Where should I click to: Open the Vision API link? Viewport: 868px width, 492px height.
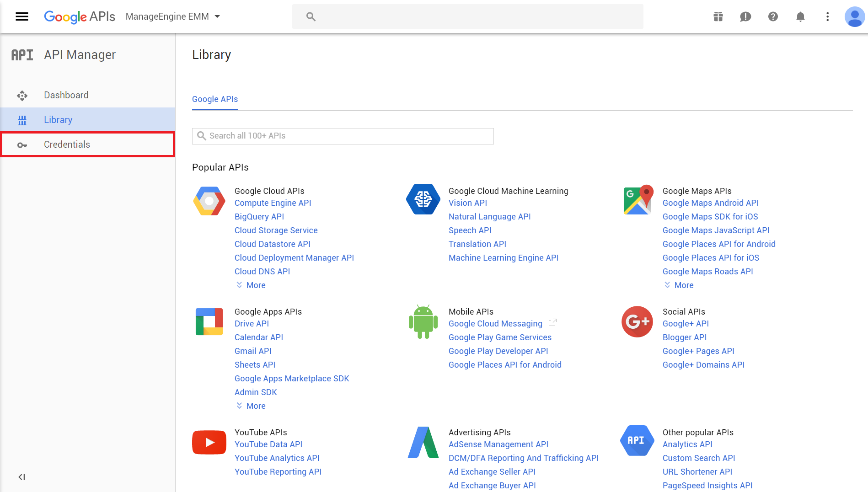[x=468, y=203]
